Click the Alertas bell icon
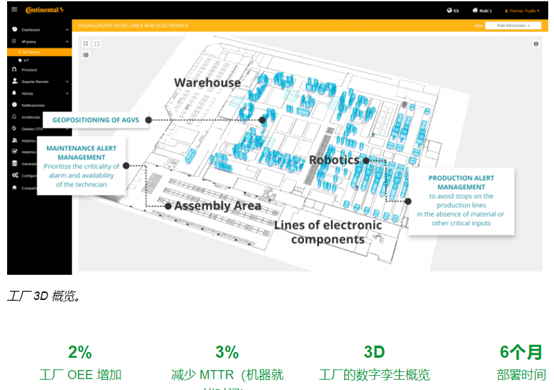The width and height of the screenshot is (554, 390). coord(14,93)
